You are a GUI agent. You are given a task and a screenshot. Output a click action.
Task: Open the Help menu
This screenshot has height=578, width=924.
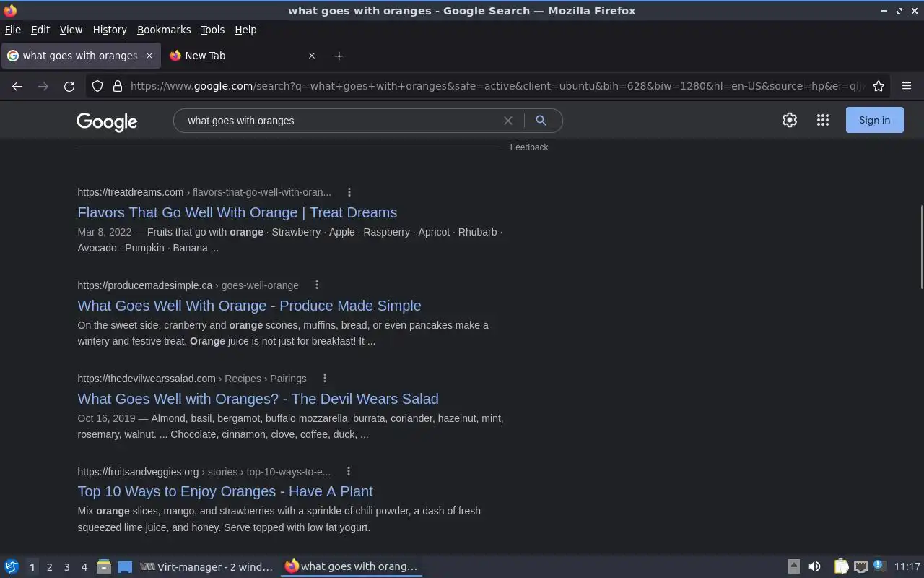click(x=245, y=30)
